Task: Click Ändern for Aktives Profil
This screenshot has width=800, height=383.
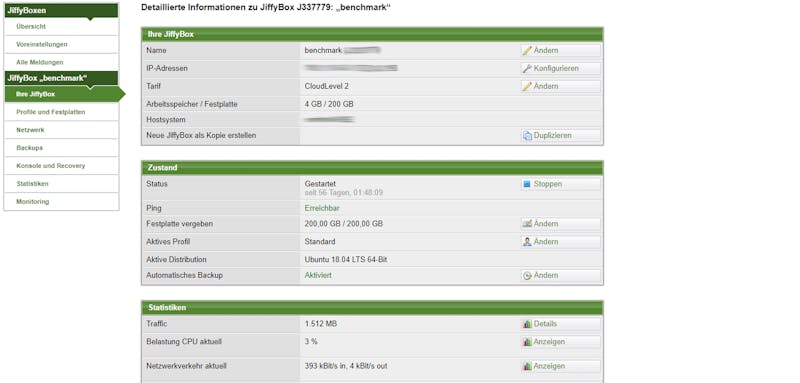Action: point(561,242)
